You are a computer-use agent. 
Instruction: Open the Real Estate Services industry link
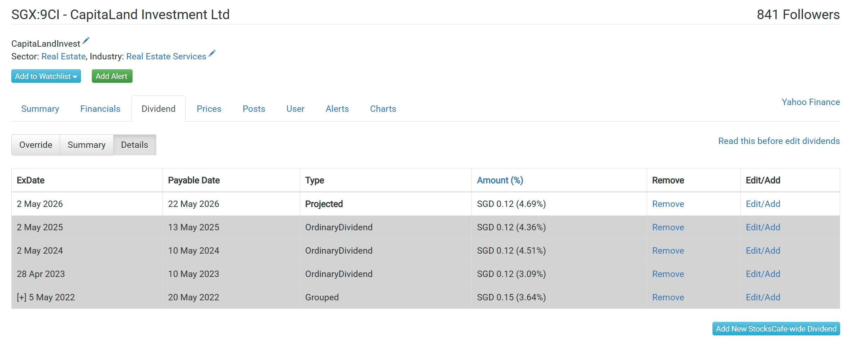[x=166, y=56]
